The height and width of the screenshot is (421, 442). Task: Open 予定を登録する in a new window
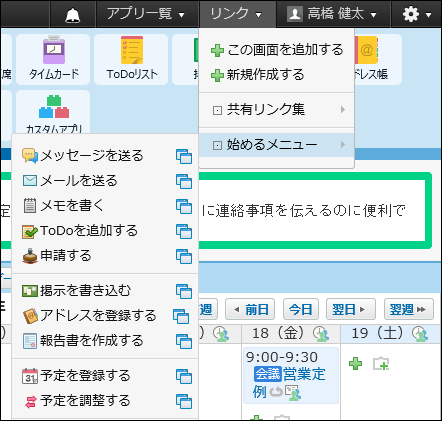pyautogui.click(x=184, y=376)
